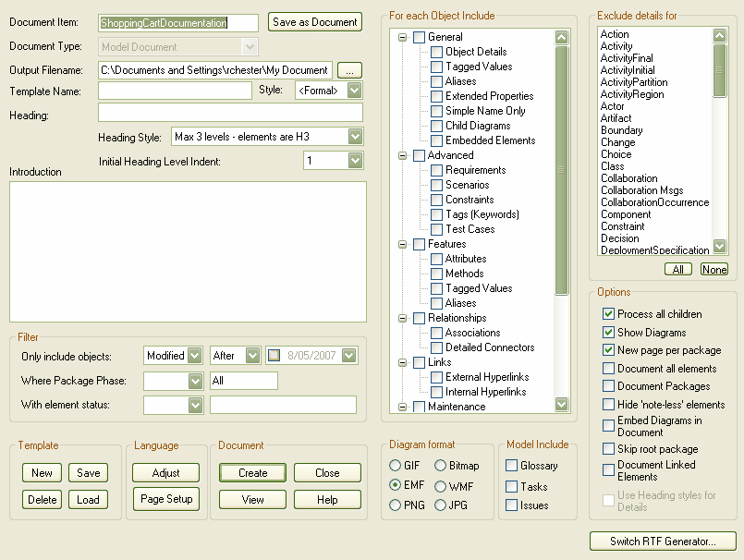This screenshot has height=560, width=744.
Task: Expand the Style dropdown showing Formal
Action: [355, 91]
